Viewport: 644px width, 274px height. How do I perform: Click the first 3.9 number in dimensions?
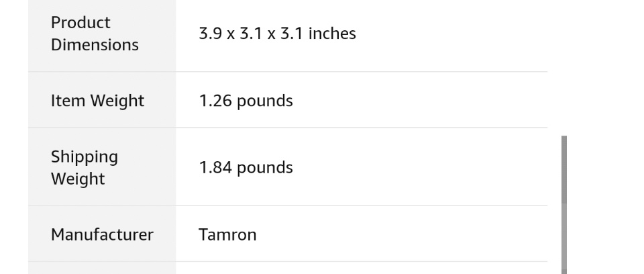pos(209,34)
